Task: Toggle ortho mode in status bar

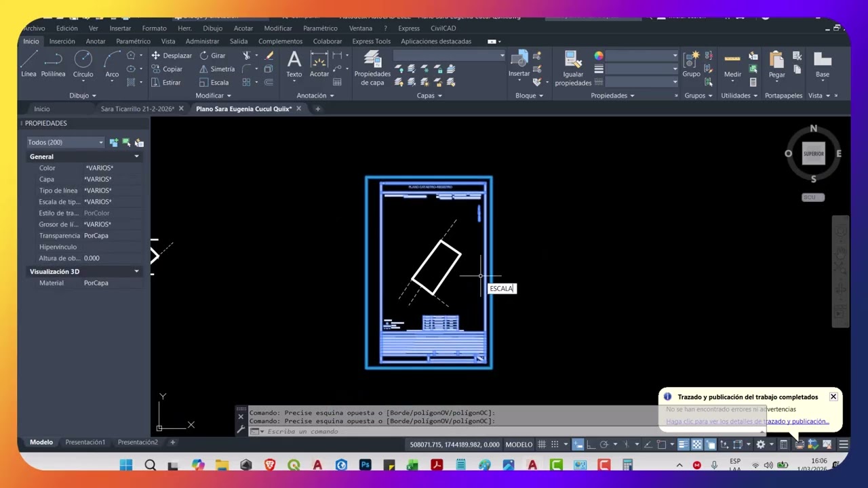Action: pos(591,445)
